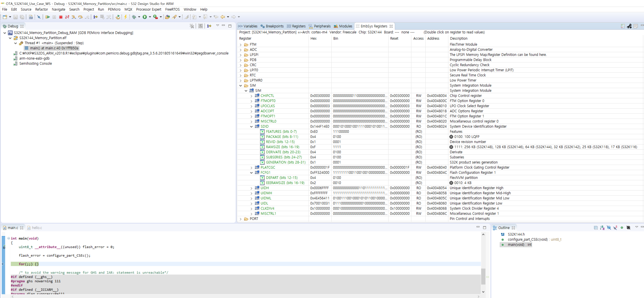Screen dimensions: 644x298
Task: Toggle Instruction Stepping Mode icon
Action: pos(95,17)
